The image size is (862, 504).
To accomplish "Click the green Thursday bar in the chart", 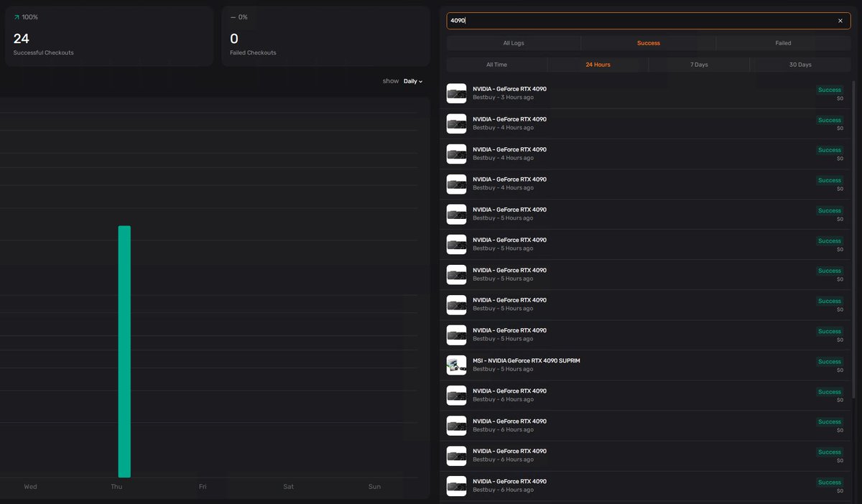I will point(124,352).
